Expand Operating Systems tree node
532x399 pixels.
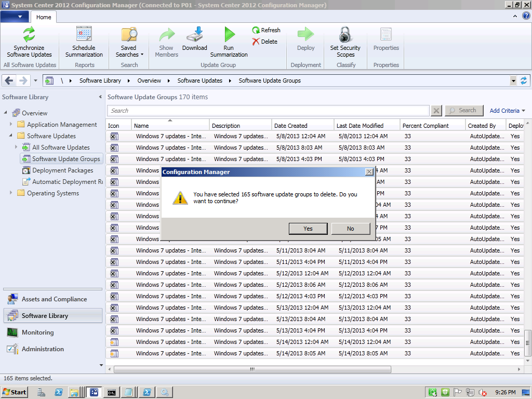pos(11,193)
